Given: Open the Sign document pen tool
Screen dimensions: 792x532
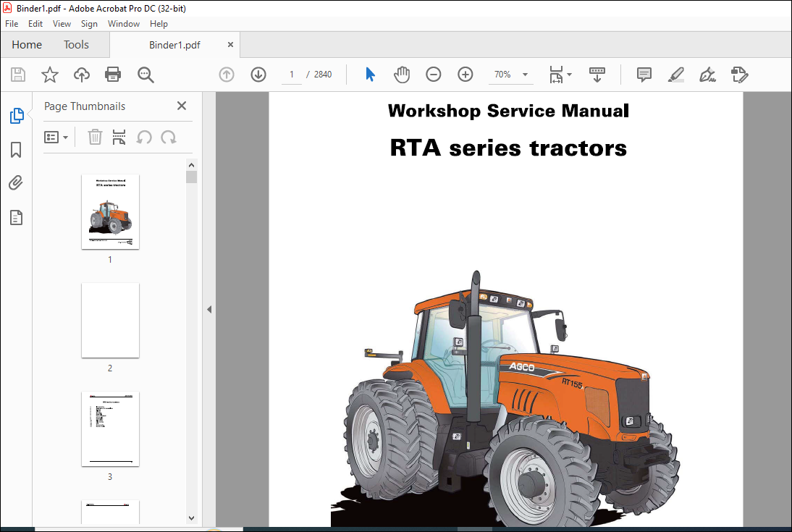Looking at the screenshot, I should tap(707, 75).
